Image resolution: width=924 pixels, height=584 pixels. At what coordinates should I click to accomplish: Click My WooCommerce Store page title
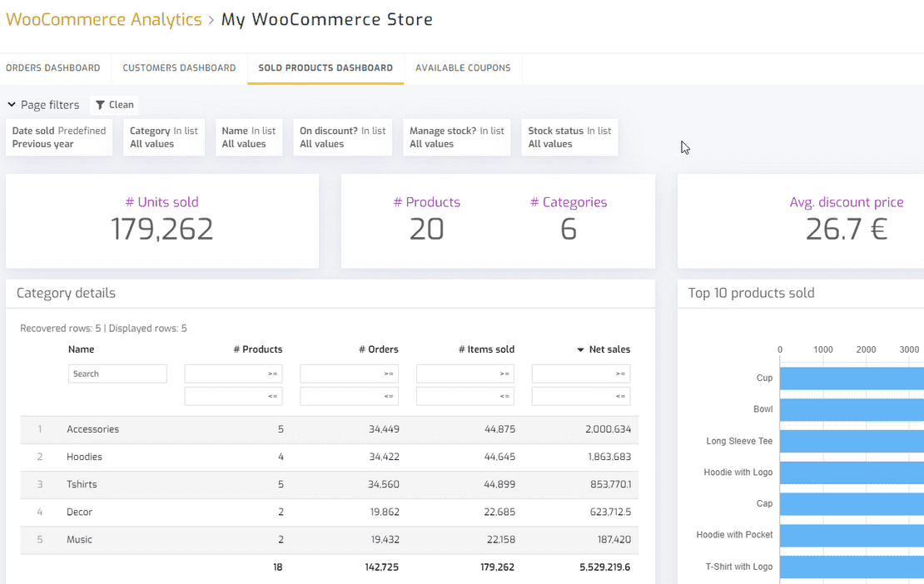pyautogui.click(x=327, y=19)
